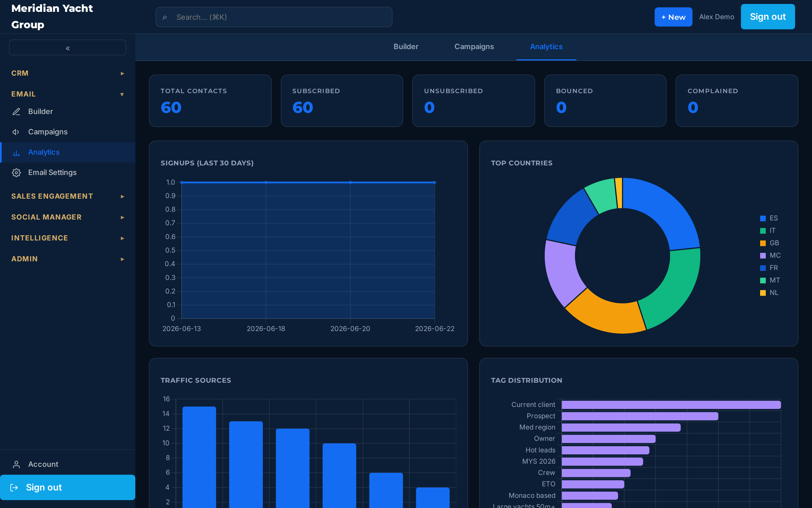Click the 2026-06-20 data point on Signups chart
Viewport: 812px width, 508px height.
click(x=350, y=182)
